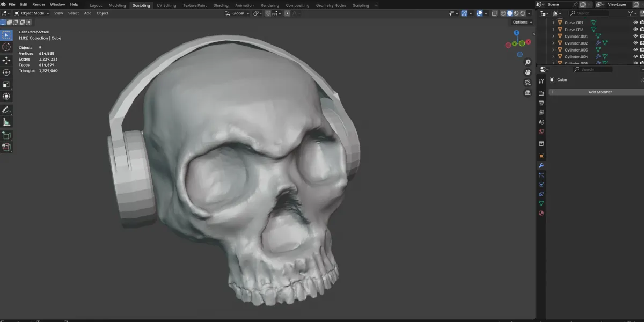This screenshot has height=322, width=644.
Task: Switch to the UV Editing workspace tab
Action: [166, 5]
